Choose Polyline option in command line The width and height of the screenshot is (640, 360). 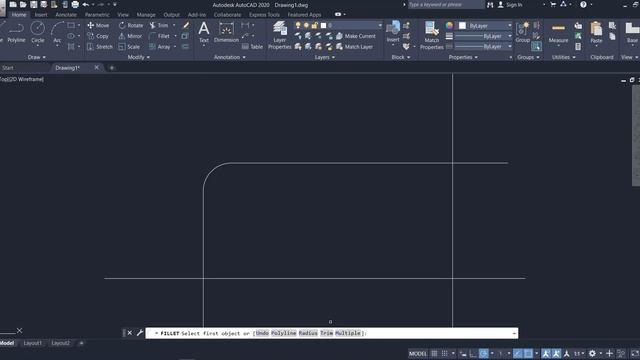pyautogui.click(x=284, y=333)
